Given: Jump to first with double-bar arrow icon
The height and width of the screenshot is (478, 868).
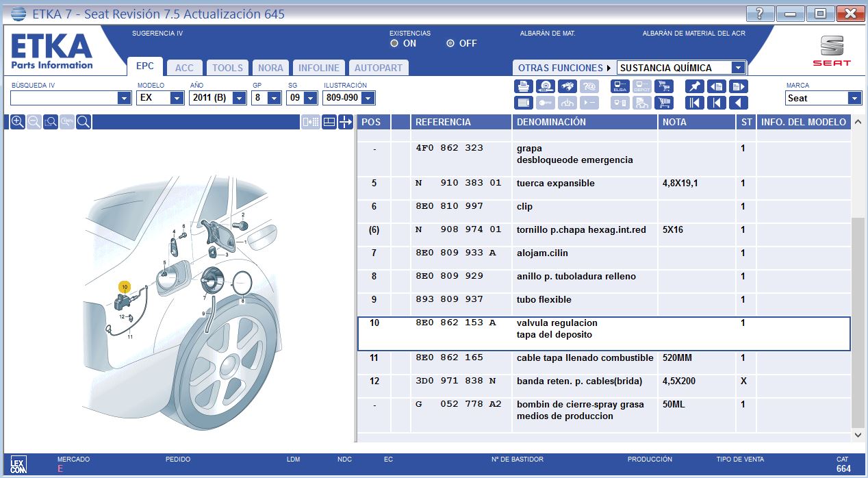Looking at the screenshot, I should click(695, 103).
